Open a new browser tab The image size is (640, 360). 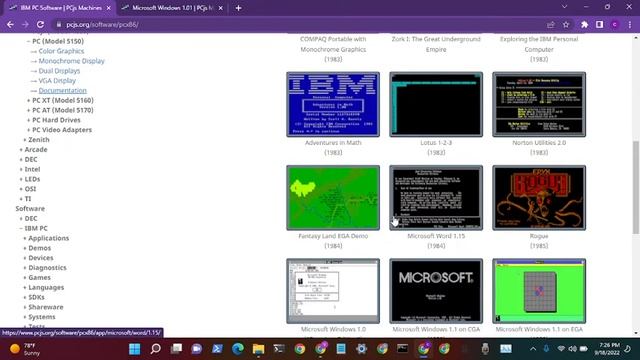(238, 8)
